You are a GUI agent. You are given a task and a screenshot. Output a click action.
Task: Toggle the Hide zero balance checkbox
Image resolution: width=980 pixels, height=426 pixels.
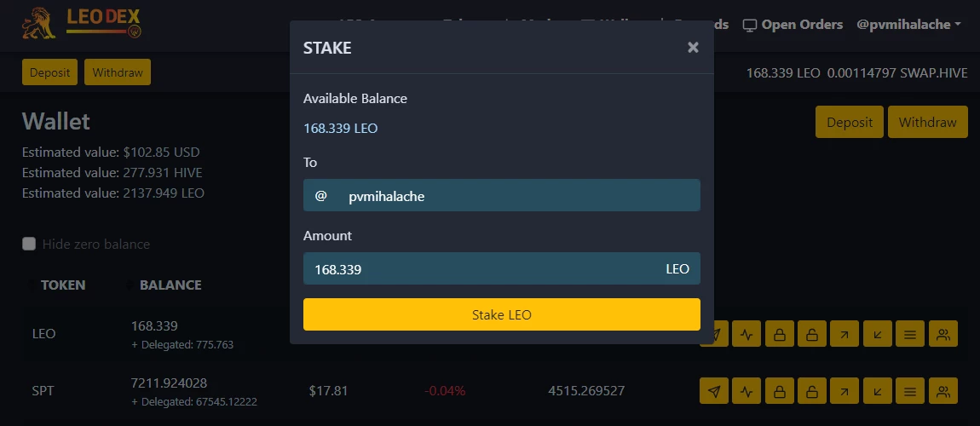tap(29, 244)
